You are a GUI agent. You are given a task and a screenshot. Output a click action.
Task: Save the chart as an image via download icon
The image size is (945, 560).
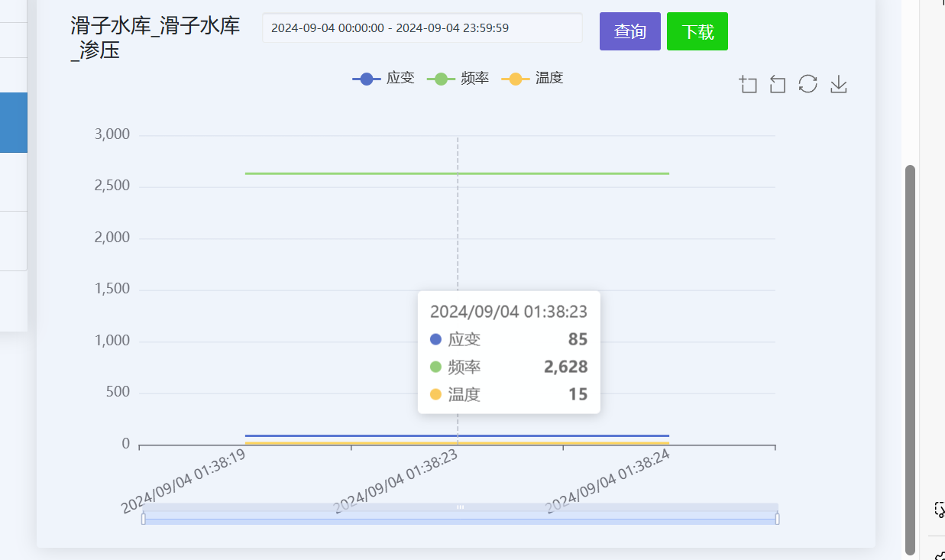pos(838,84)
